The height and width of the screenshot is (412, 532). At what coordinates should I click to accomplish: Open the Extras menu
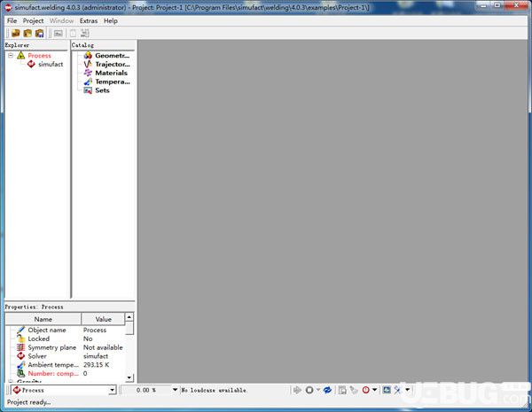tap(89, 20)
